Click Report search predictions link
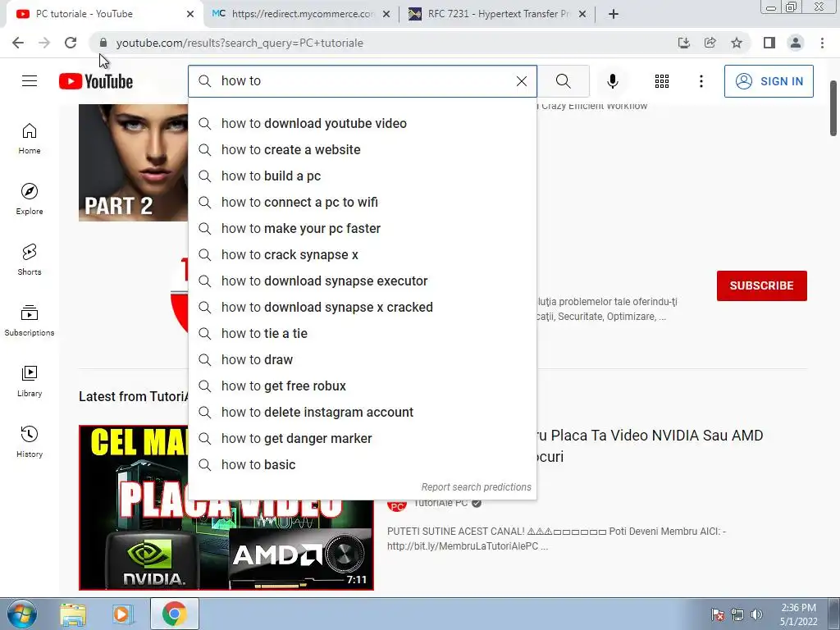840x630 pixels. pos(477,487)
